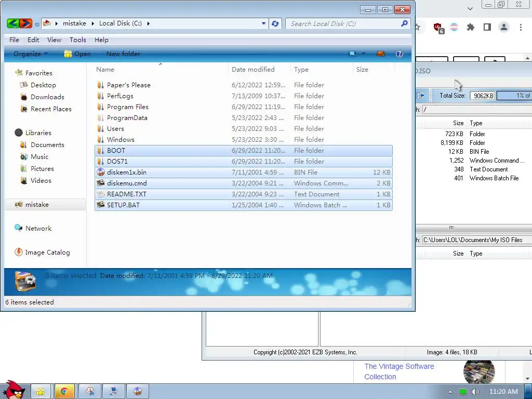532x399 pixels.
Task: Open the View menu
Action: pyautogui.click(x=54, y=39)
